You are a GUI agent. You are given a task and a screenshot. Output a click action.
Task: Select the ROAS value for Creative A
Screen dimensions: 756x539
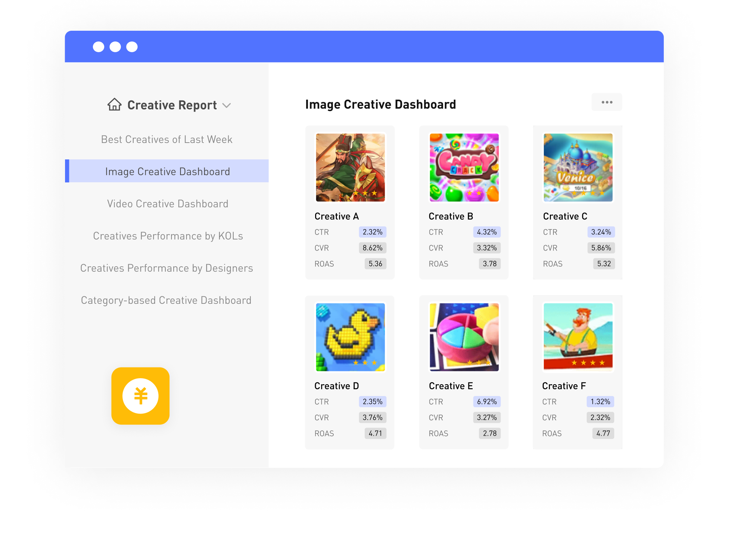[x=375, y=263]
